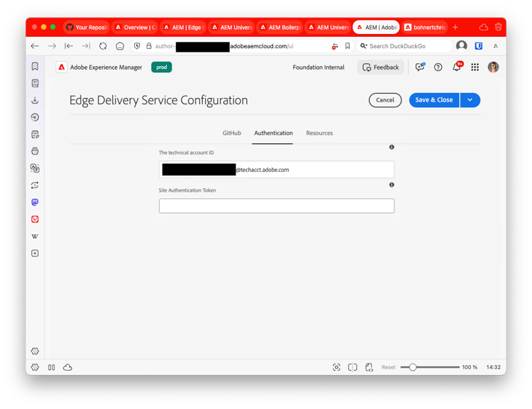The image size is (532, 409).
Task: Rewind to first page in history
Action: coord(69,46)
